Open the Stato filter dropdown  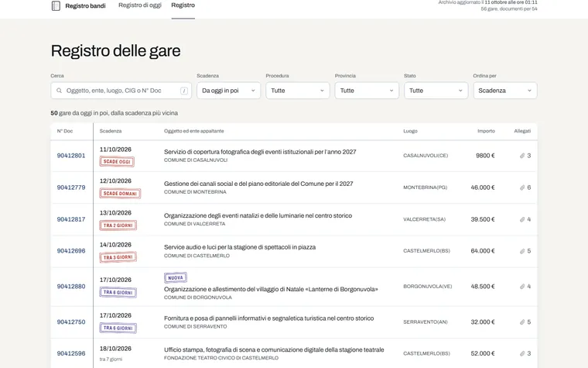coord(436,91)
